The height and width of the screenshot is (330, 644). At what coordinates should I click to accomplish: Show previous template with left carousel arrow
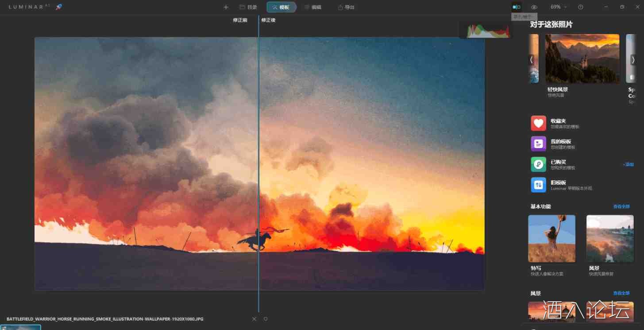click(532, 59)
